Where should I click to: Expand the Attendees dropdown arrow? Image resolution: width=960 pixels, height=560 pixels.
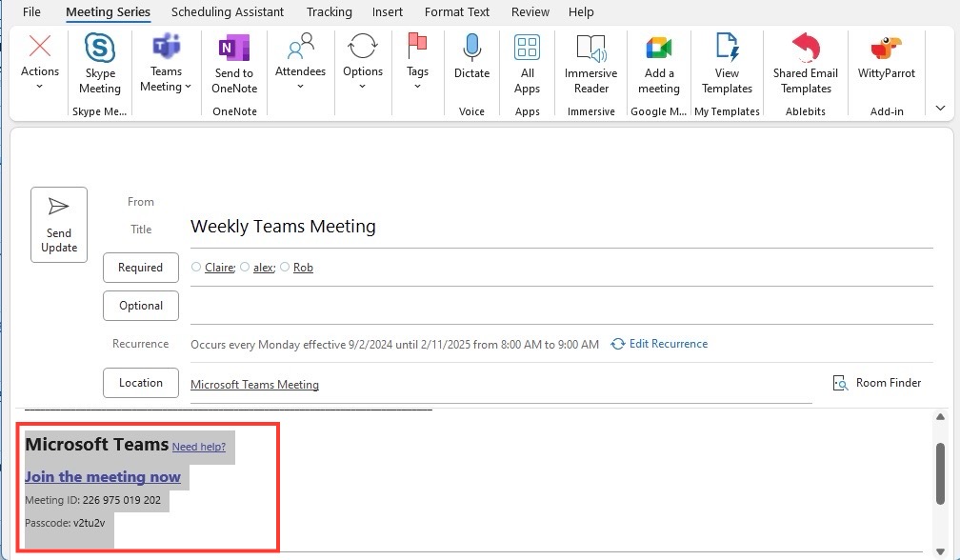[301, 87]
